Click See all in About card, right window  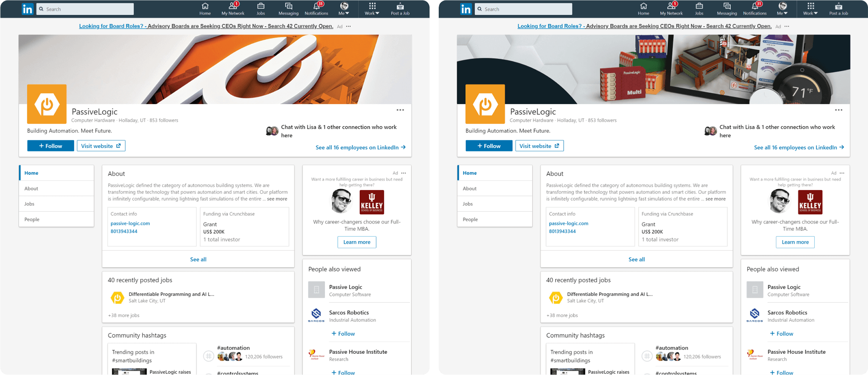point(637,259)
